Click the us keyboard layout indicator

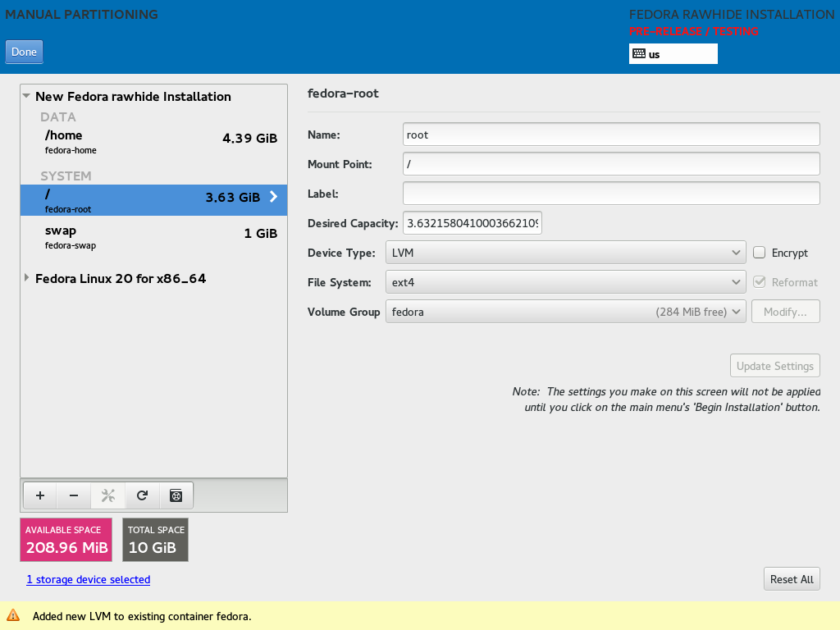coord(673,53)
